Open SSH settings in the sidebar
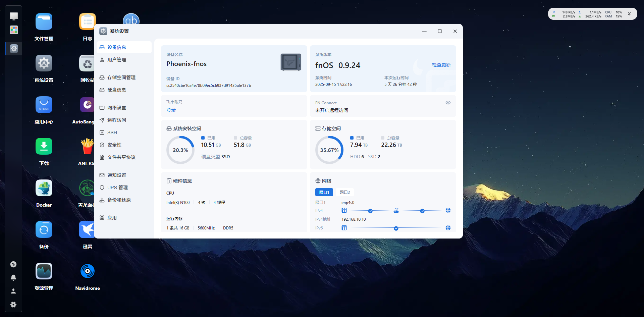The height and width of the screenshot is (317, 644). 124,133
